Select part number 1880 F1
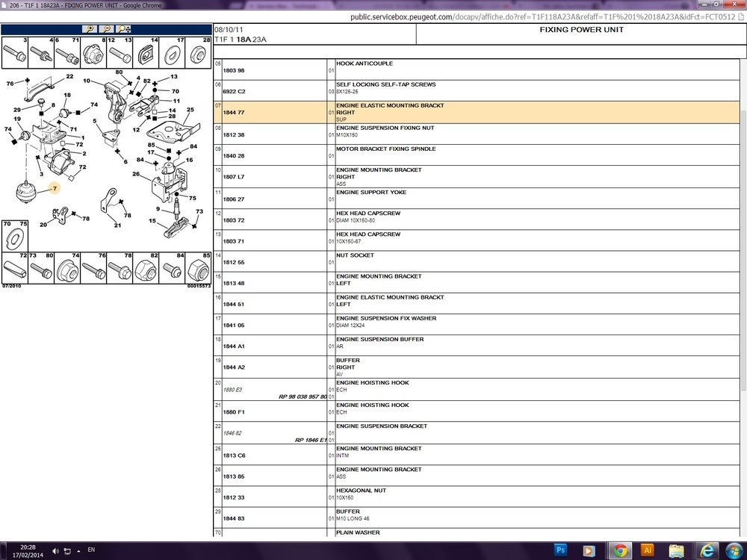The image size is (747, 560). coord(233,412)
